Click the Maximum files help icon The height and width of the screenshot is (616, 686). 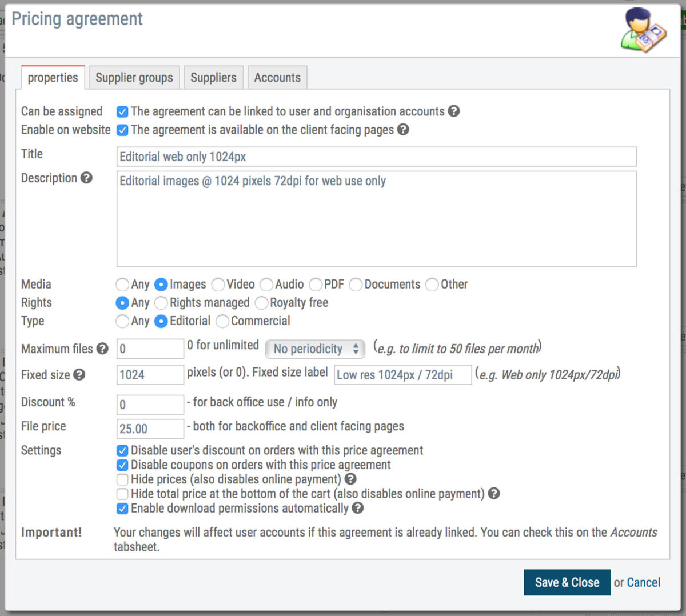pos(102,349)
